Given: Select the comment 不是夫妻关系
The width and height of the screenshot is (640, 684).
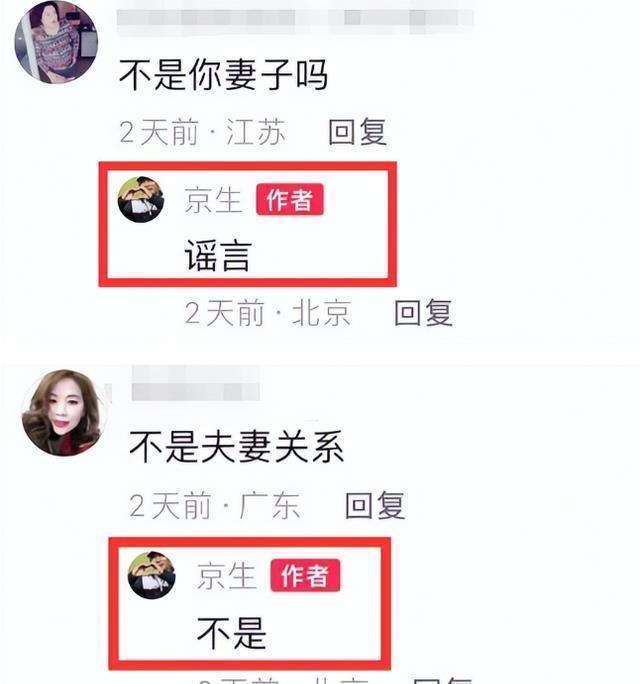Looking at the screenshot, I should coord(236,446).
